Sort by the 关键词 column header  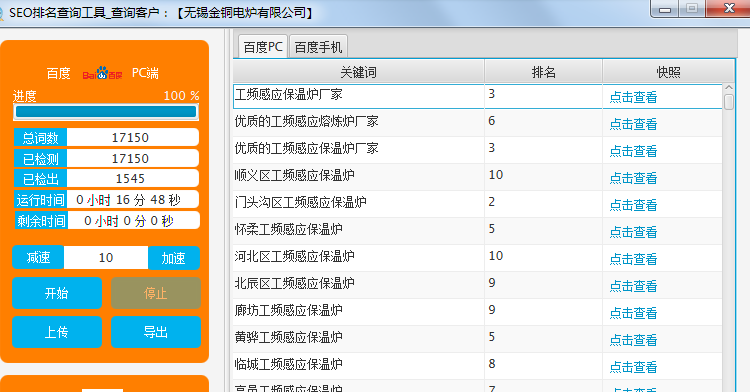pos(359,72)
